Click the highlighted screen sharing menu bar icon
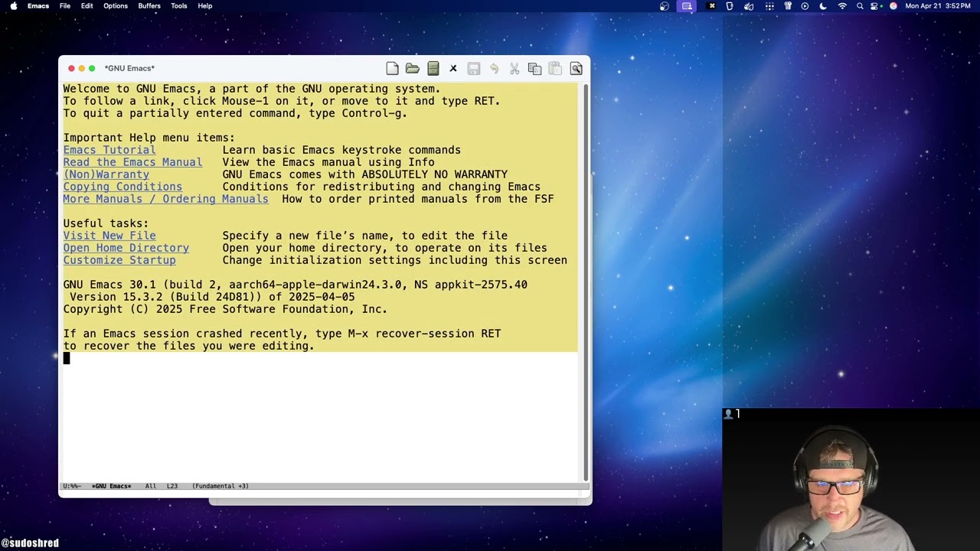This screenshot has width=980, height=551. (x=687, y=6)
